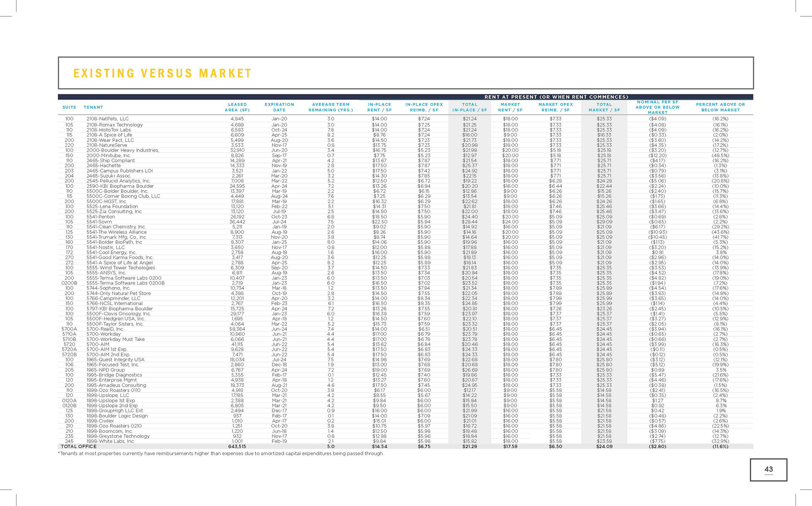Select Average Term Remaining header

click(331, 107)
